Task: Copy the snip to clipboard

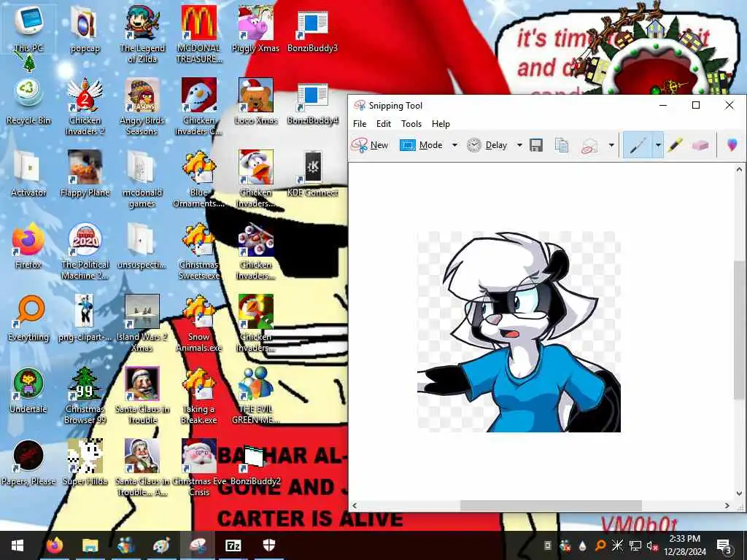Action: click(x=562, y=145)
